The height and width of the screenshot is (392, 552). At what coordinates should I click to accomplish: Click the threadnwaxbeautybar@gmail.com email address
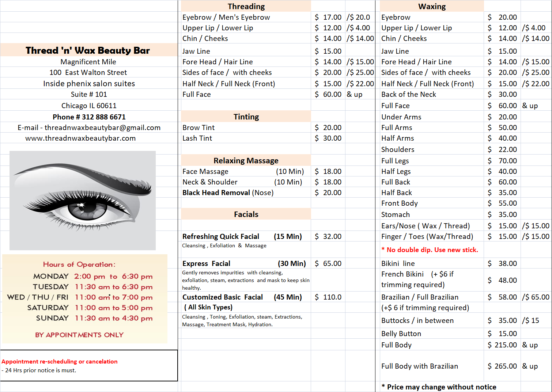pyautogui.click(x=102, y=128)
